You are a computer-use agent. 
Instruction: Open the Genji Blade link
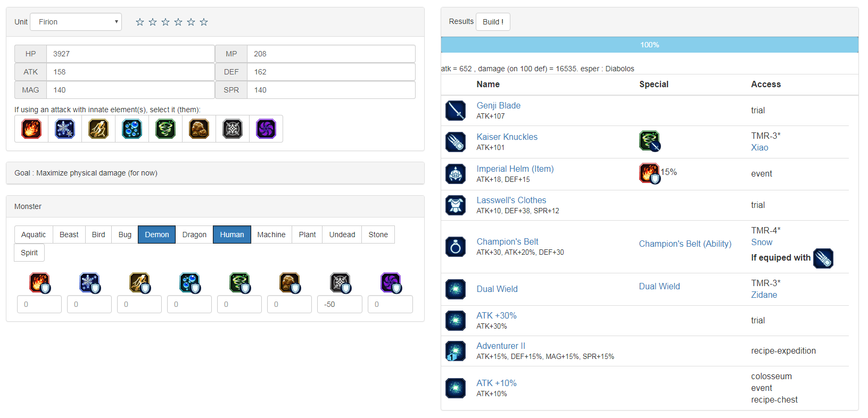point(499,105)
